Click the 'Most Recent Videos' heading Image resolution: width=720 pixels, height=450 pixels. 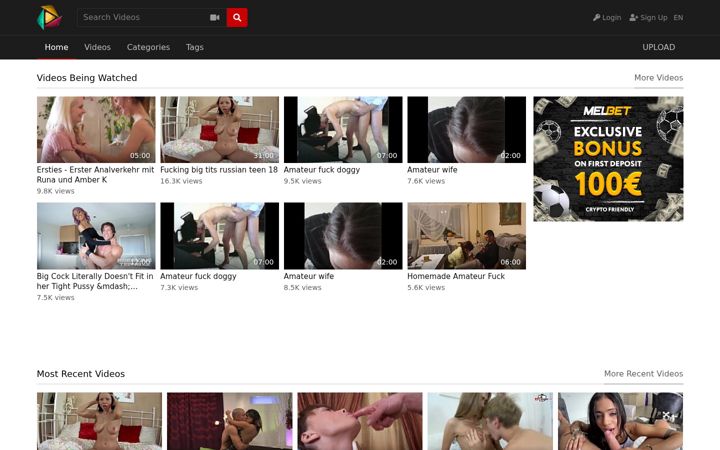pyautogui.click(x=81, y=374)
